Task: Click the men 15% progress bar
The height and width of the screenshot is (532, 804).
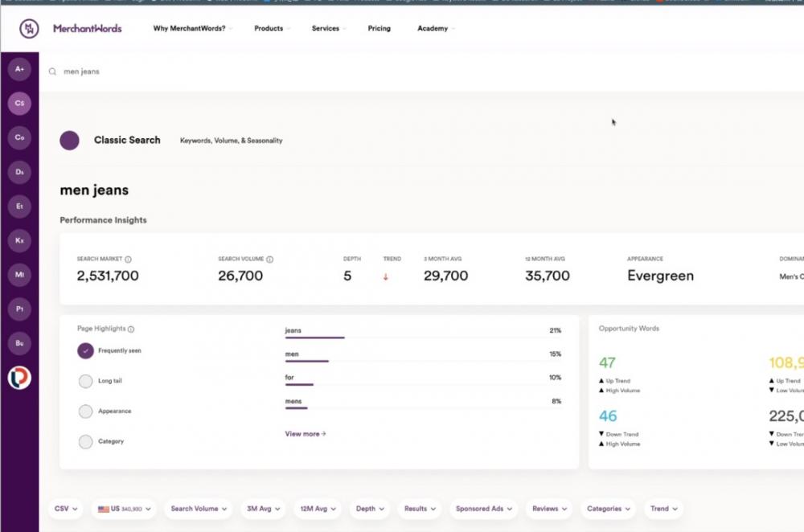Action: 423,362
